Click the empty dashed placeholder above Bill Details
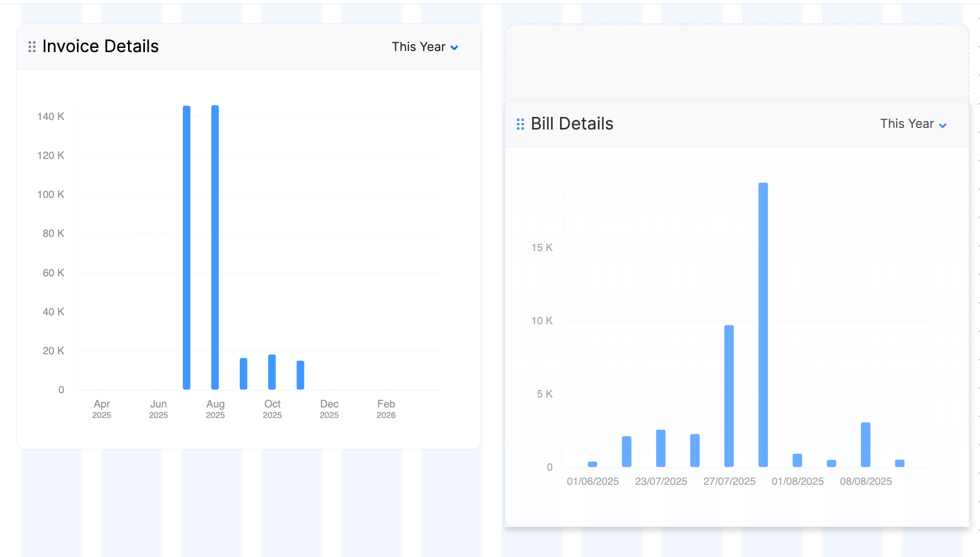The image size is (980, 557). (x=737, y=62)
